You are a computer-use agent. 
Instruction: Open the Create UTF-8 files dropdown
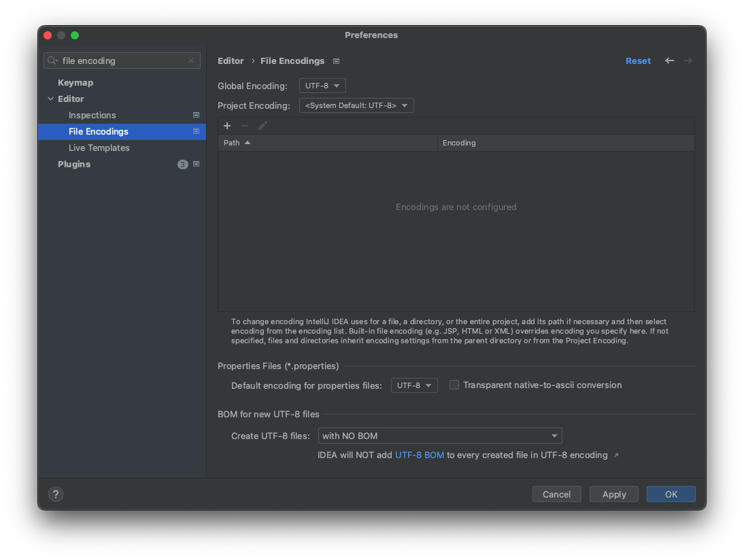440,436
